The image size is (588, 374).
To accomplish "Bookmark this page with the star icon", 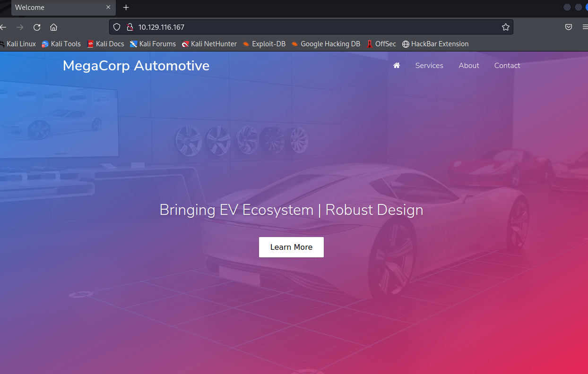I will click(x=505, y=27).
